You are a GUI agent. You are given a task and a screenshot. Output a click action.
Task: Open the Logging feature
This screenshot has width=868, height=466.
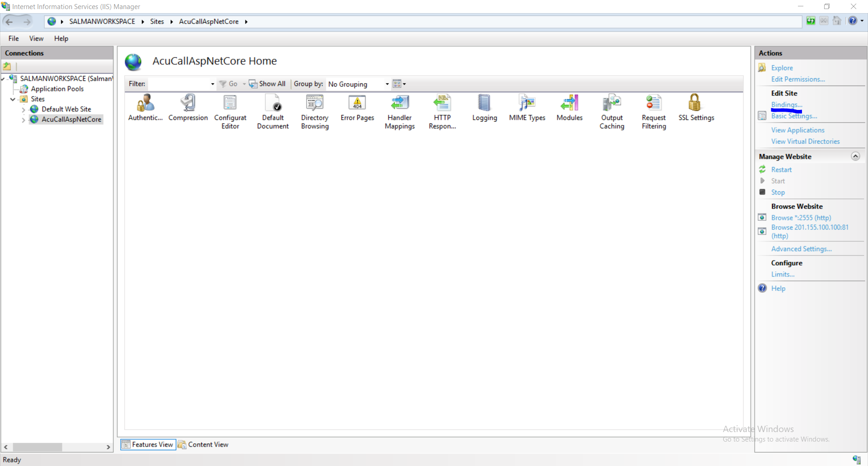(x=484, y=103)
